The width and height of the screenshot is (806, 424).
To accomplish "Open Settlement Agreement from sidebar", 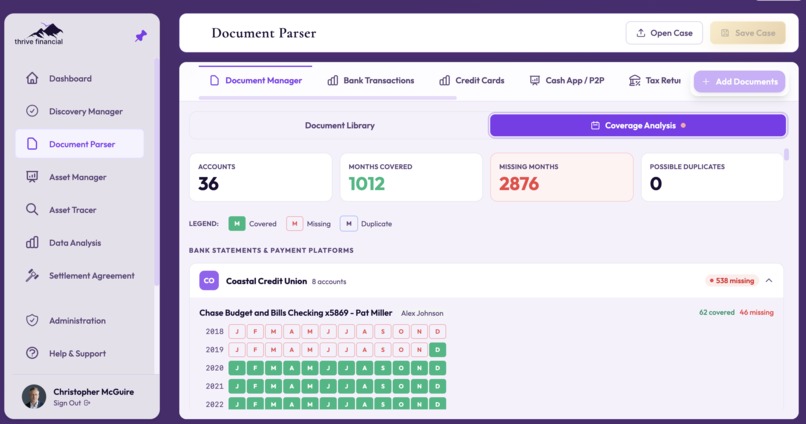I will (x=80, y=275).
